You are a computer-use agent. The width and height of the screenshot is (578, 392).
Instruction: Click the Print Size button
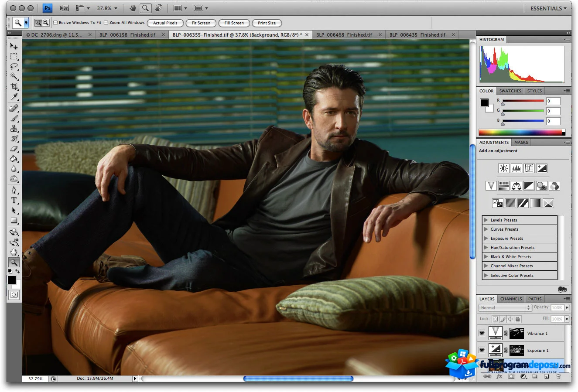pyautogui.click(x=267, y=23)
